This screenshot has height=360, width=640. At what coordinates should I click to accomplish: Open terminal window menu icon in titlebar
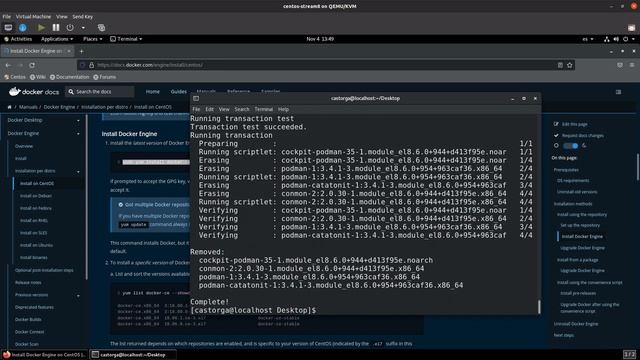tap(196, 98)
